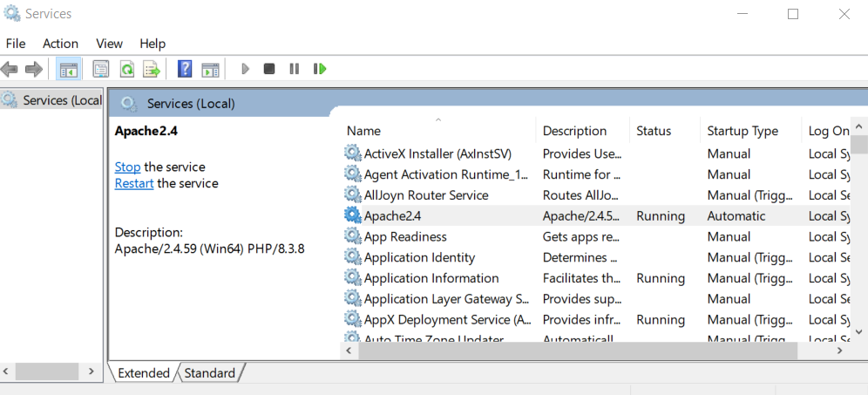Select gear icon of Application Information row
868x395 pixels.
tap(352, 278)
